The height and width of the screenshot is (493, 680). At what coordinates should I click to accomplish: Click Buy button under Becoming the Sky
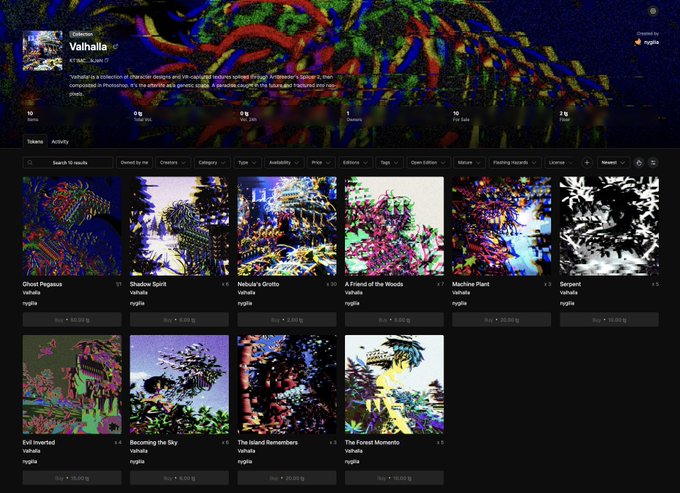tap(179, 478)
